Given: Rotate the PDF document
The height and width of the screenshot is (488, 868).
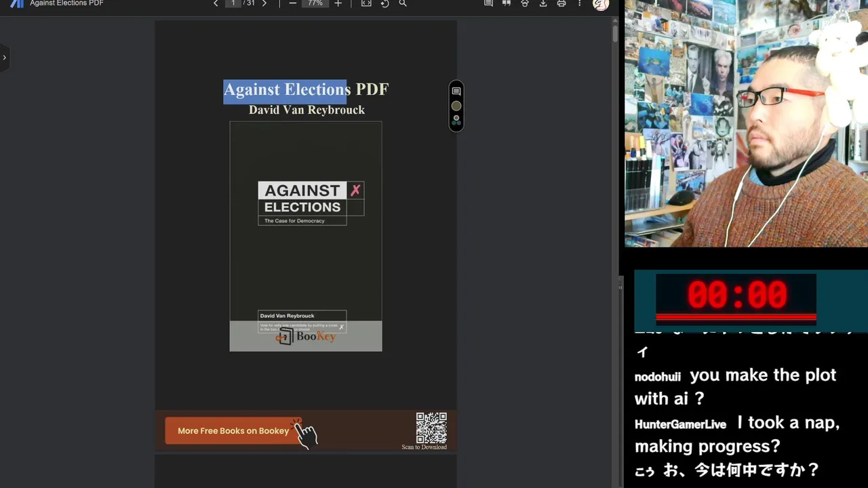Looking at the screenshot, I should (384, 3).
